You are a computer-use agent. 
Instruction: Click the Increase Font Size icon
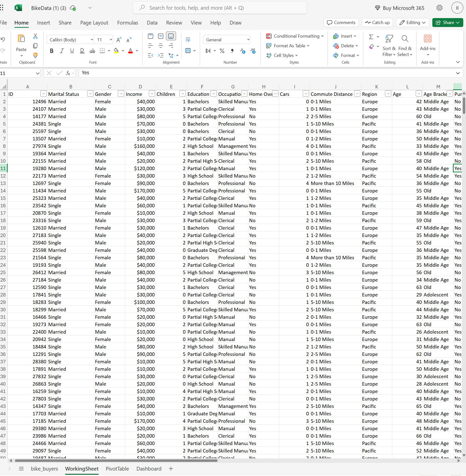(x=119, y=40)
